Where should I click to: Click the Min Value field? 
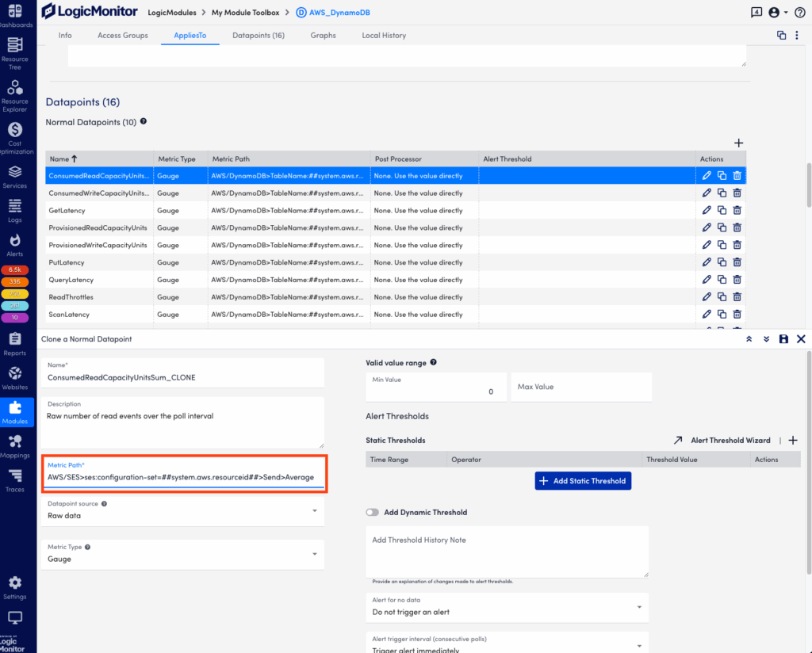tap(436, 387)
